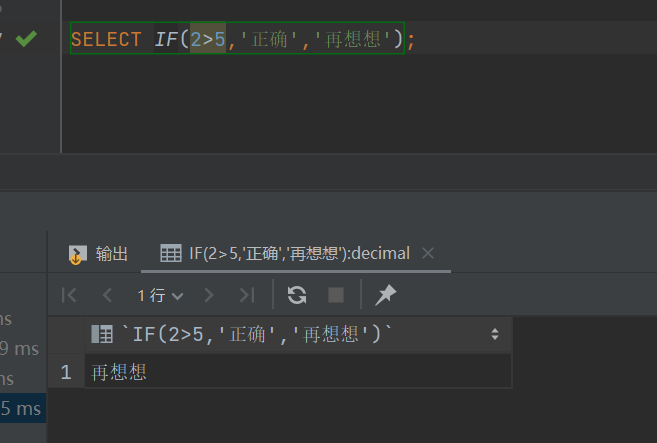Click the green checkmark in gutter
This screenshot has height=443, width=657.
(x=26, y=39)
